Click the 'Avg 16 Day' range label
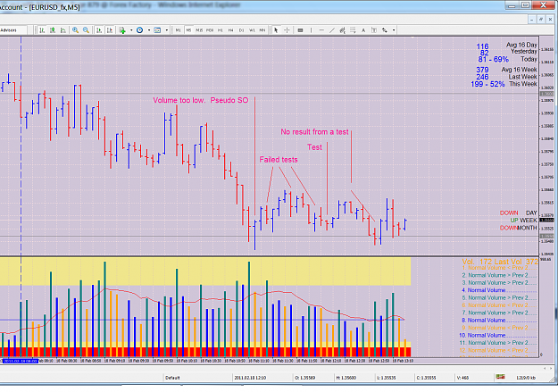Screen dimensions: 558x392 pos(521,45)
